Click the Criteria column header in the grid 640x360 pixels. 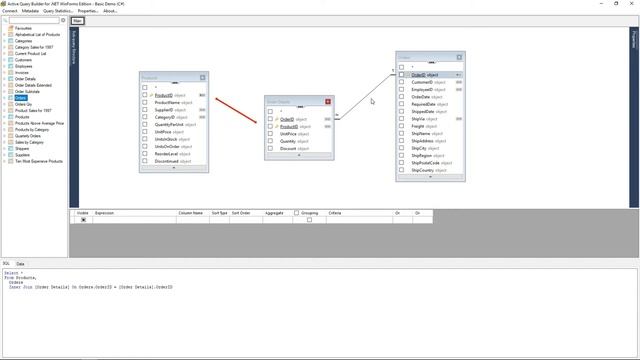point(359,213)
